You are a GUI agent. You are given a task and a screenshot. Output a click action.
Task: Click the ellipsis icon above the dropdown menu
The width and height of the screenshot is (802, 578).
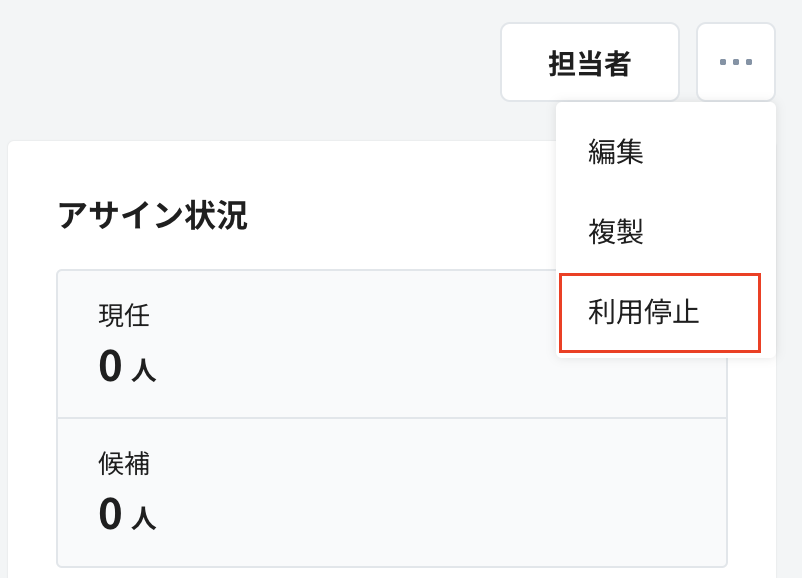(x=736, y=61)
